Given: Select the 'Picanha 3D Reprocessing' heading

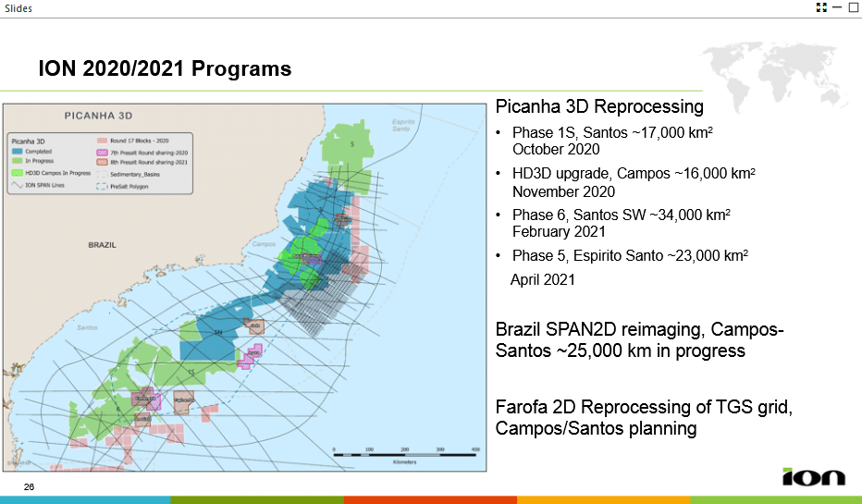Looking at the screenshot, I should [599, 106].
